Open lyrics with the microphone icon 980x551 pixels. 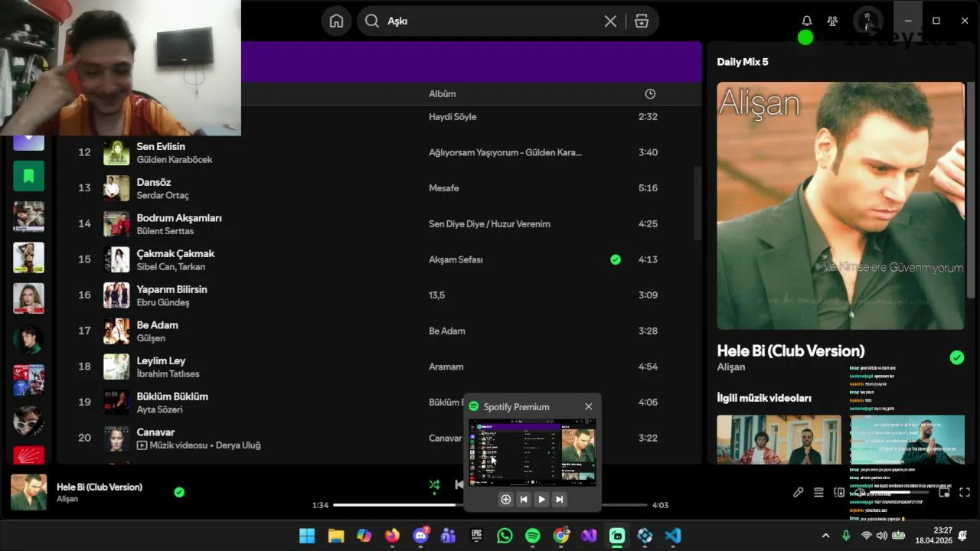tap(798, 492)
